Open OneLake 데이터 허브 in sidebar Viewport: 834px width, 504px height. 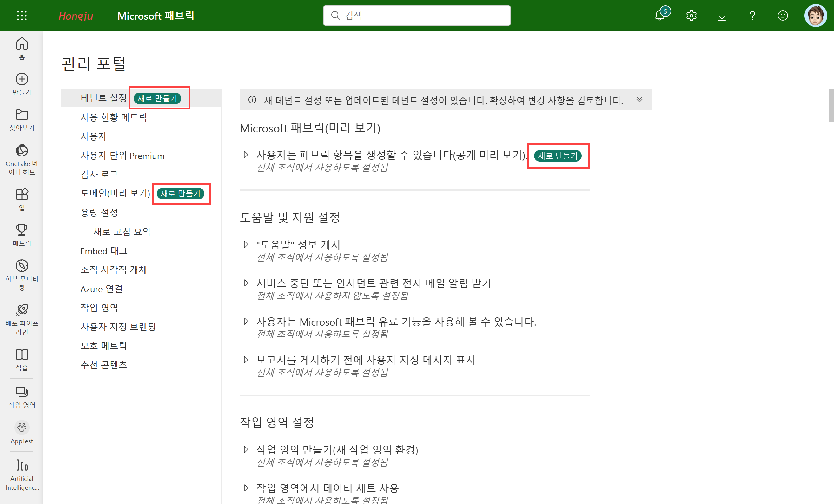point(22,160)
